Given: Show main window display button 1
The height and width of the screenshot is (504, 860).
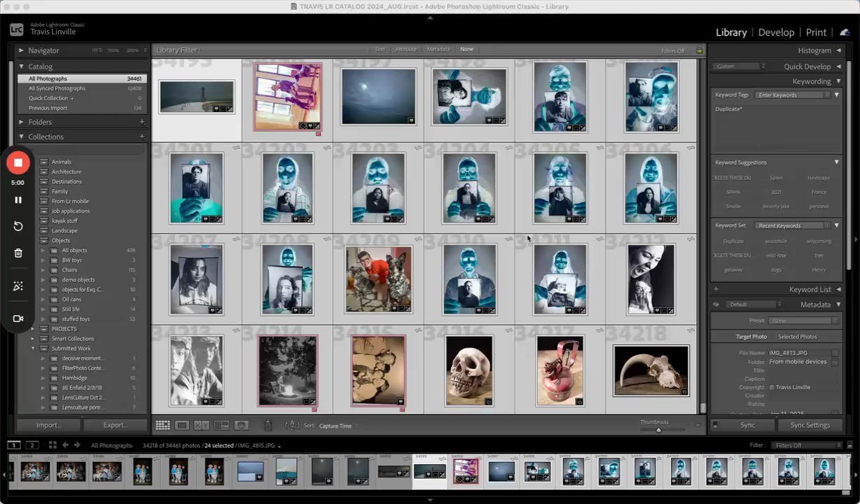Looking at the screenshot, I should (x=15, y=445).
